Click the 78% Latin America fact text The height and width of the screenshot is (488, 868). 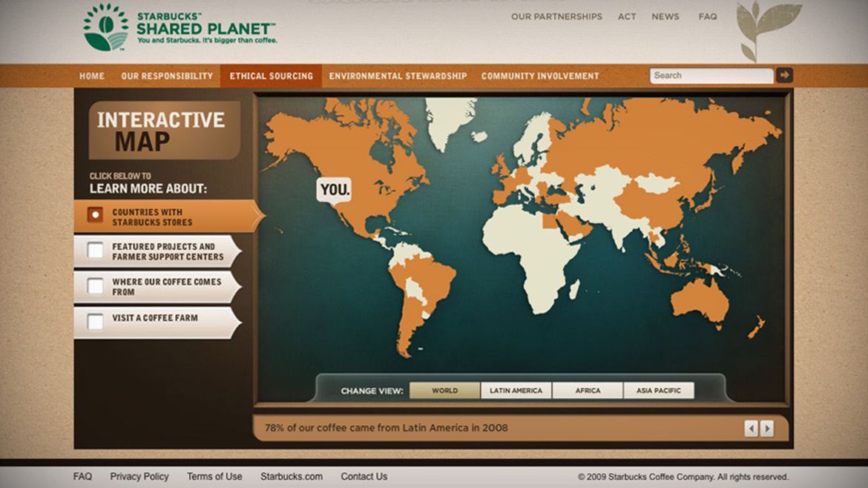pos(386,428)
